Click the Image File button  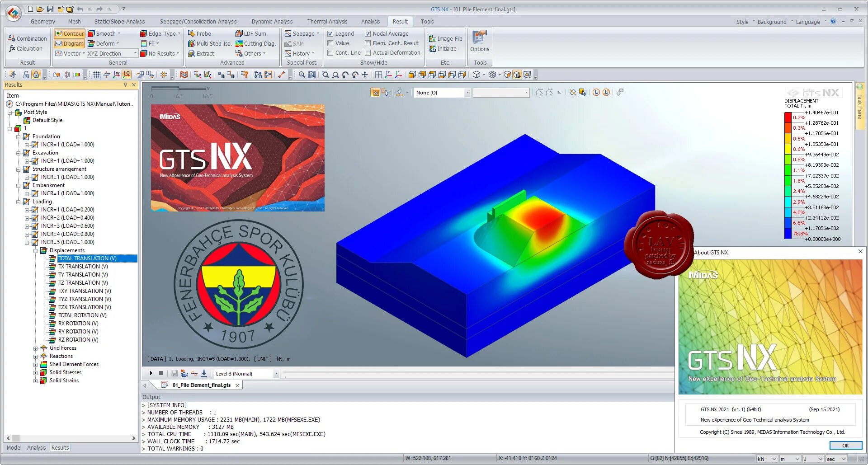445,38
